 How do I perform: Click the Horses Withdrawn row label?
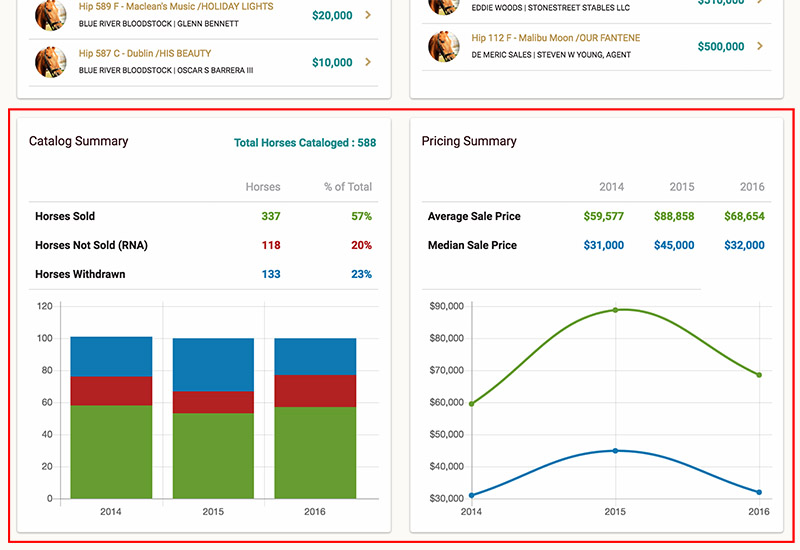(x=80, y=274)
